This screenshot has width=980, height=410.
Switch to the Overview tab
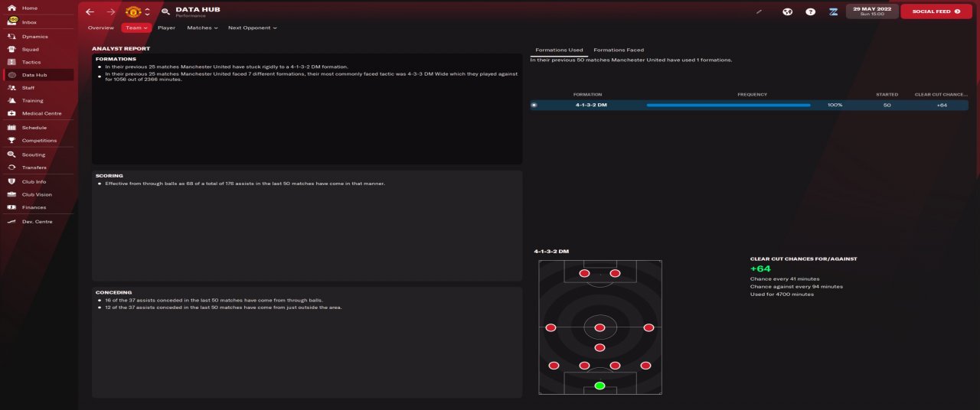100,28
